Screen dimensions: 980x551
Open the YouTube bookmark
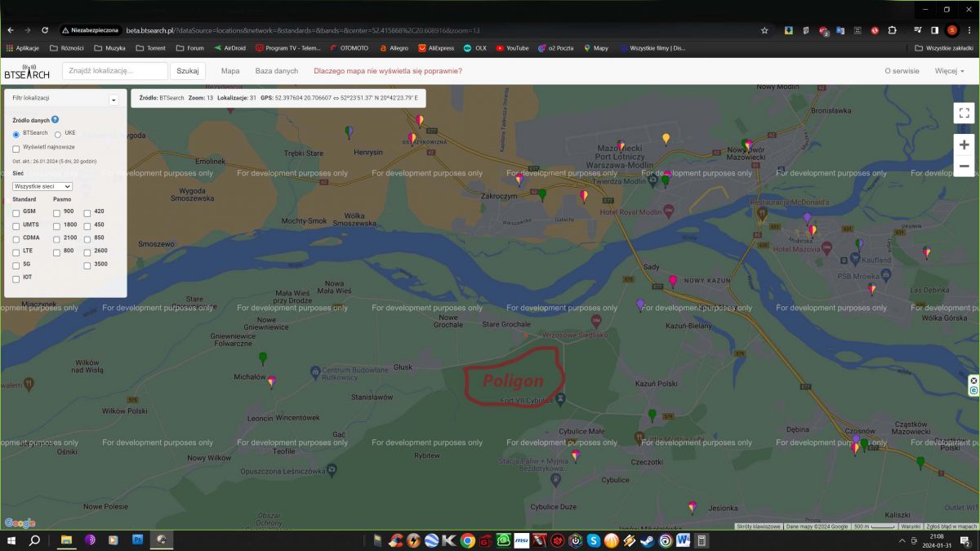pyautogui.click(x=512, y=48)
